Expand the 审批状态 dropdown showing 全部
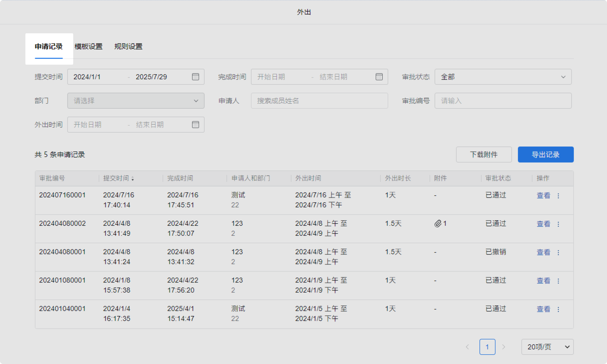Image resolution: width=607 pixels, height=364 pixels. pos(503,77)
